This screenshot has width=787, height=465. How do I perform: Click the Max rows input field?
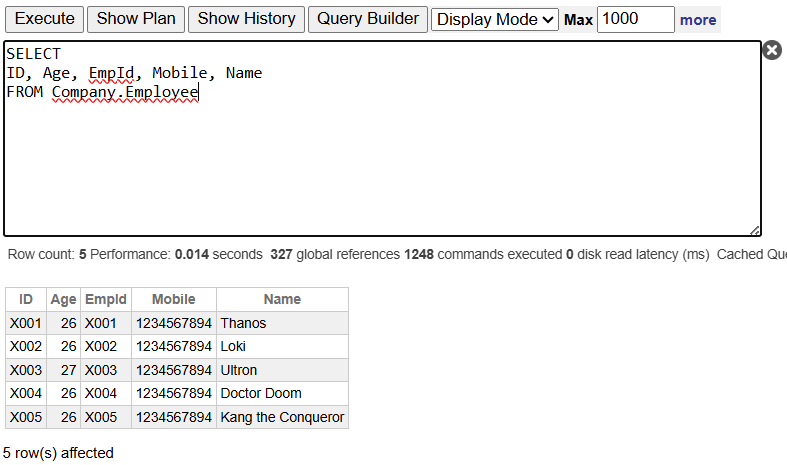tap(635, 19)
